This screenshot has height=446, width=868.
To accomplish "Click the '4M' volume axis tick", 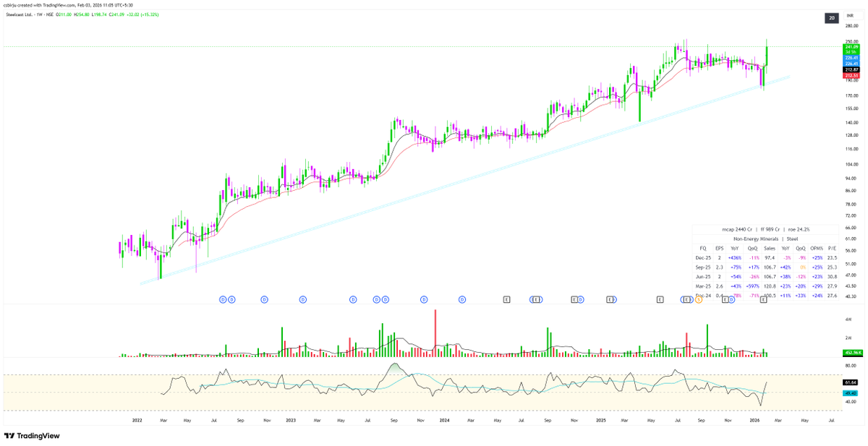I will pyautogui.click(x=847, y=319).
